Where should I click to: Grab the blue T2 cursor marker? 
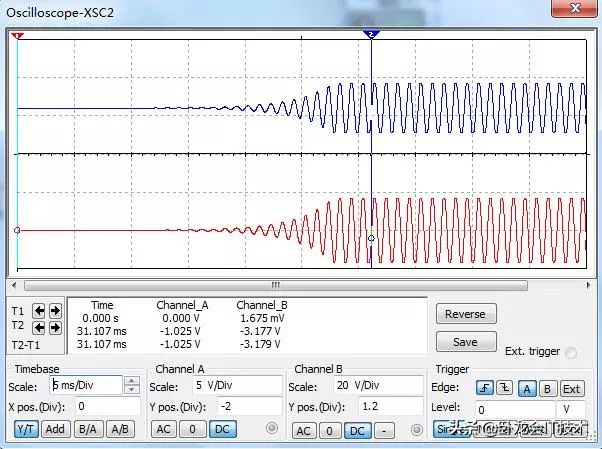[371, 35]
